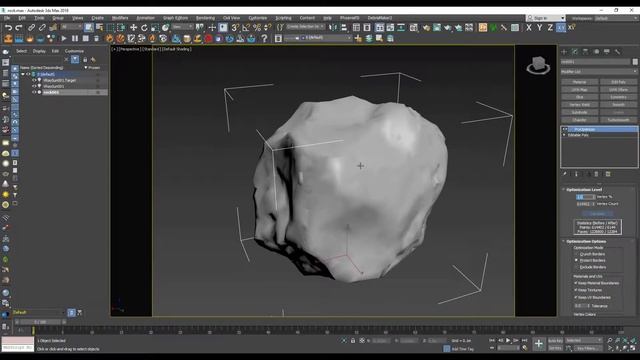Toggle the Angle Snap icon
Screen dimensions: 640x360
(x=246, y=27)
